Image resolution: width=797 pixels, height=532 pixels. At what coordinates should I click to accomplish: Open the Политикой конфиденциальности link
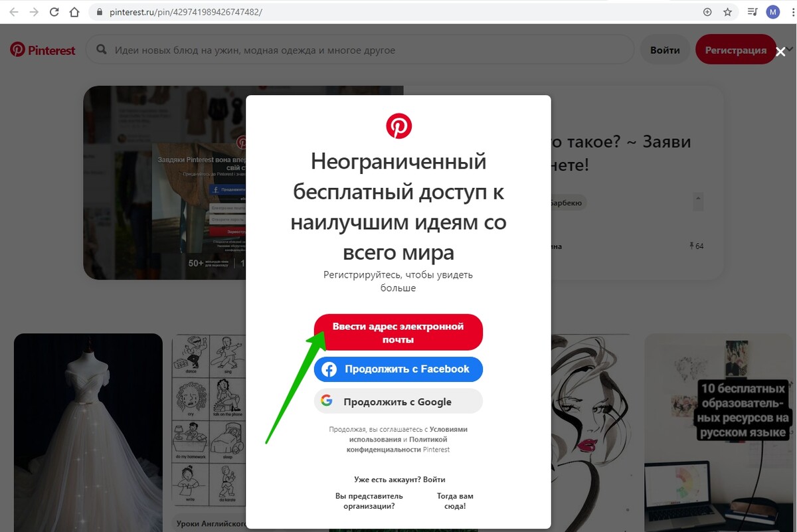pyautogui.click(x=397, y=444)
